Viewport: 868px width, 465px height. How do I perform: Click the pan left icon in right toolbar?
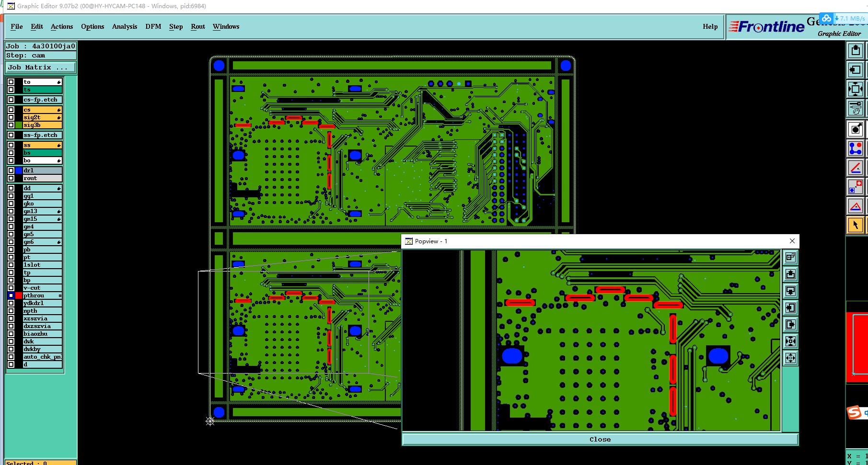point(856,70)
